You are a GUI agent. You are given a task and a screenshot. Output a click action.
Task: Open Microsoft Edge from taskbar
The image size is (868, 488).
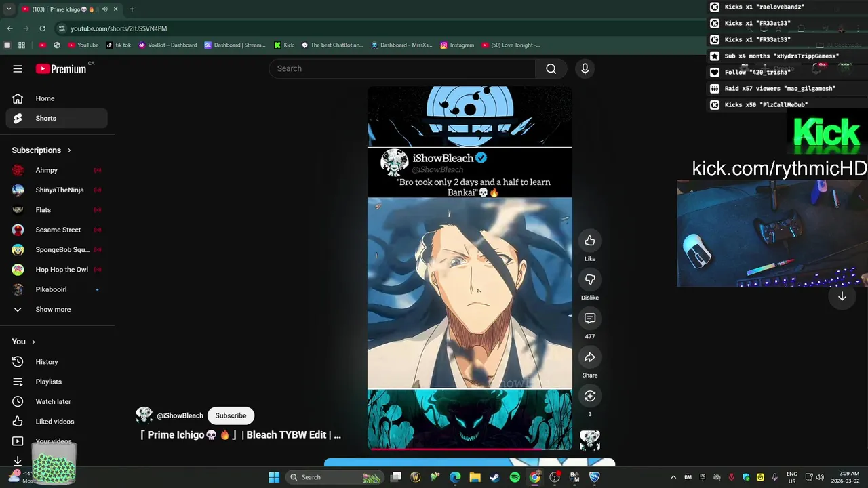tap(455, 477)
